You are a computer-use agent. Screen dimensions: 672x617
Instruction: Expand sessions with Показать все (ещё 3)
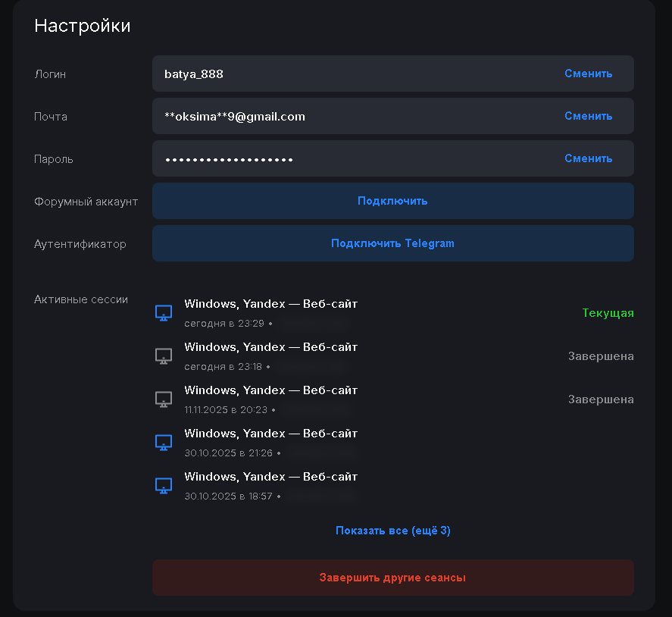392,531
